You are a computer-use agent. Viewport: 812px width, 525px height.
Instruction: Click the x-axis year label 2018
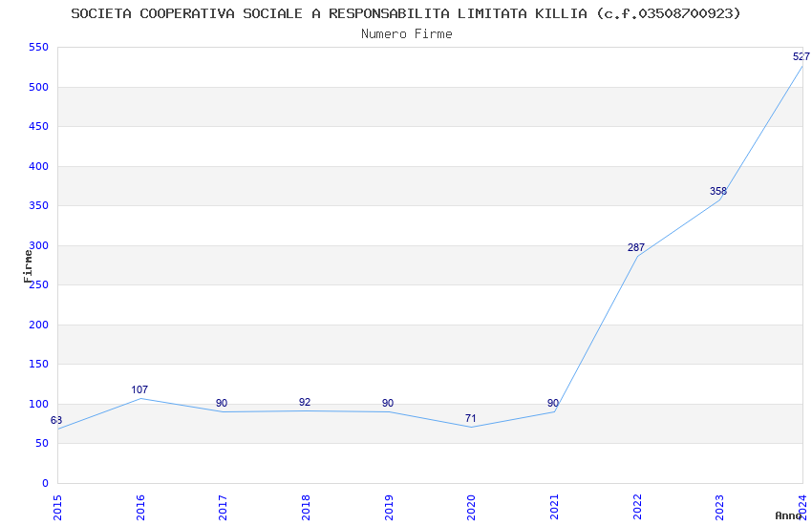click(306, 508)
